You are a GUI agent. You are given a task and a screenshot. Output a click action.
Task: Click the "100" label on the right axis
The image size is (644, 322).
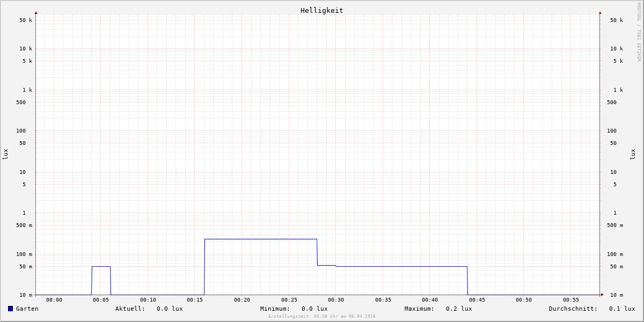tap(612, 131)
